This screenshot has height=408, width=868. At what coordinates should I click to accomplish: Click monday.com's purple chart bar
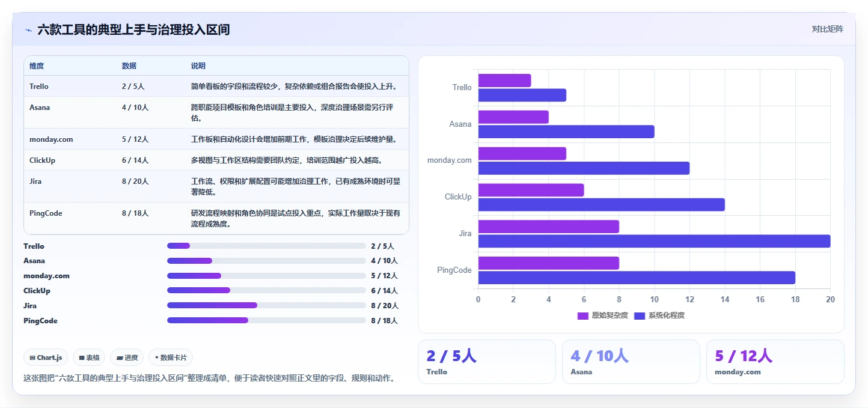coord(522,153)
